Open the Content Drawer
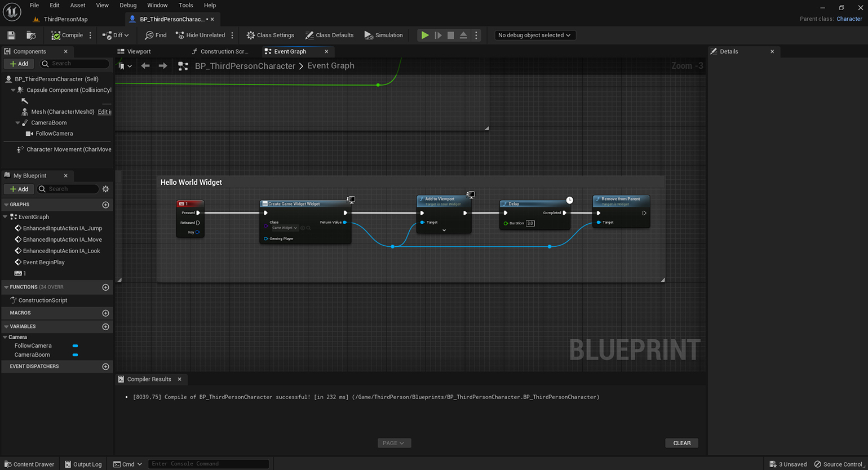The width and height of the screenshot is (868, 470). tap(29, 464)
